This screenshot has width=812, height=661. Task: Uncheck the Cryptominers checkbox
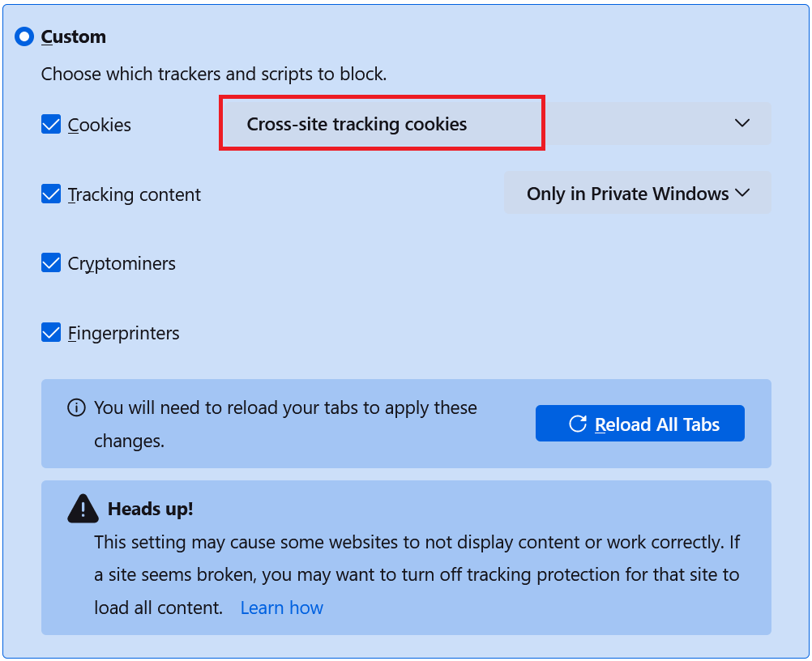pos(50,262)
